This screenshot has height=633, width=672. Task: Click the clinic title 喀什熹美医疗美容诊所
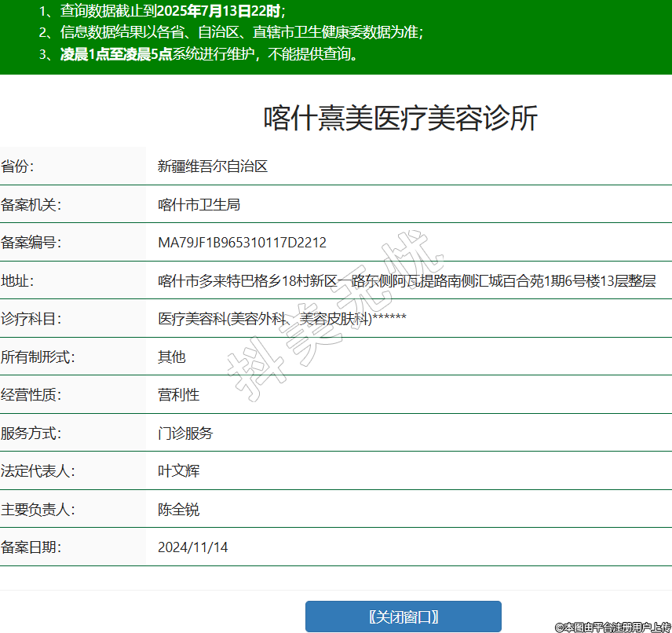point(400,119)
